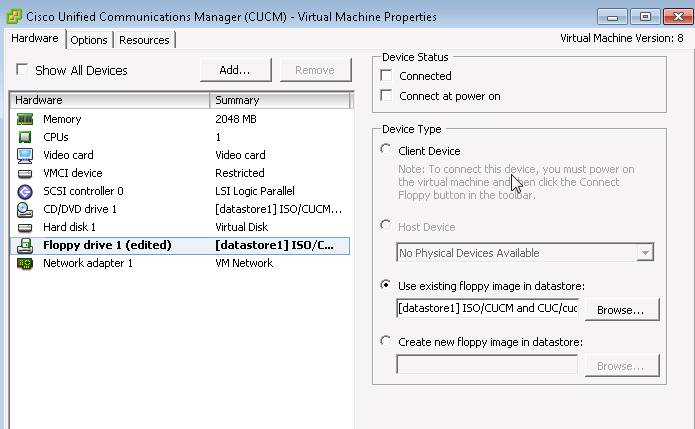Click the existing floppy image path field
This screenshot has width=695, height=429.
(487, 309)
